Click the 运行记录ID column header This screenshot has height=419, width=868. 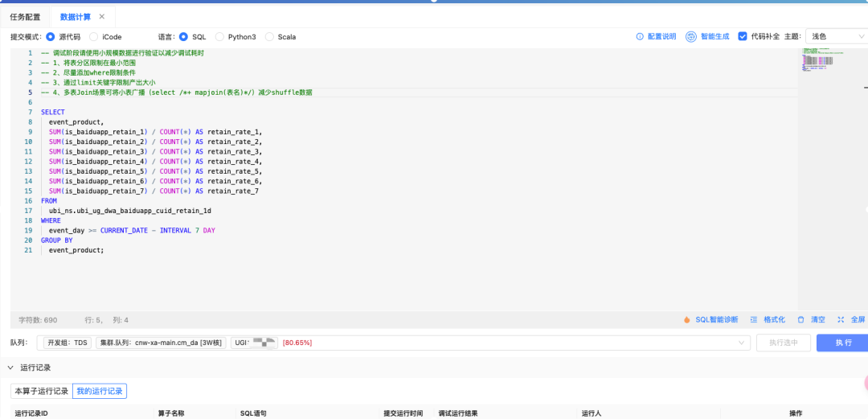click(31, 413)
